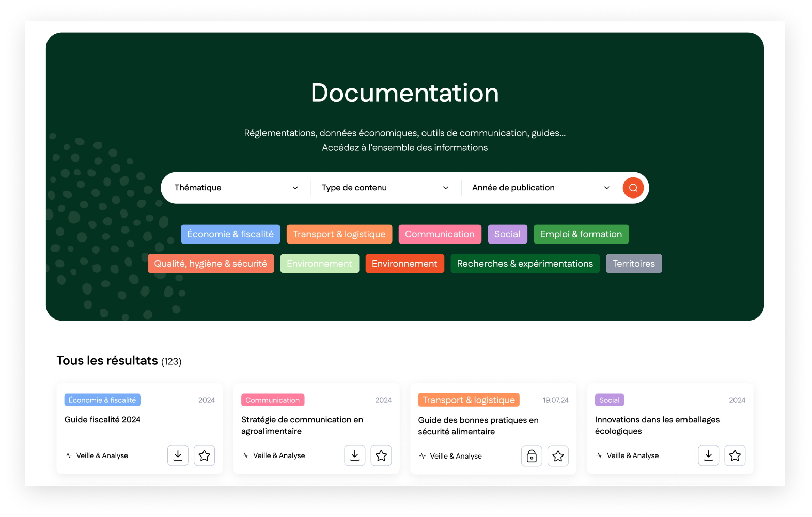Favorite the Guide fiscalité 2024 card
The width and height of the screenshot is (812, 517).
(x=204, y=455)
